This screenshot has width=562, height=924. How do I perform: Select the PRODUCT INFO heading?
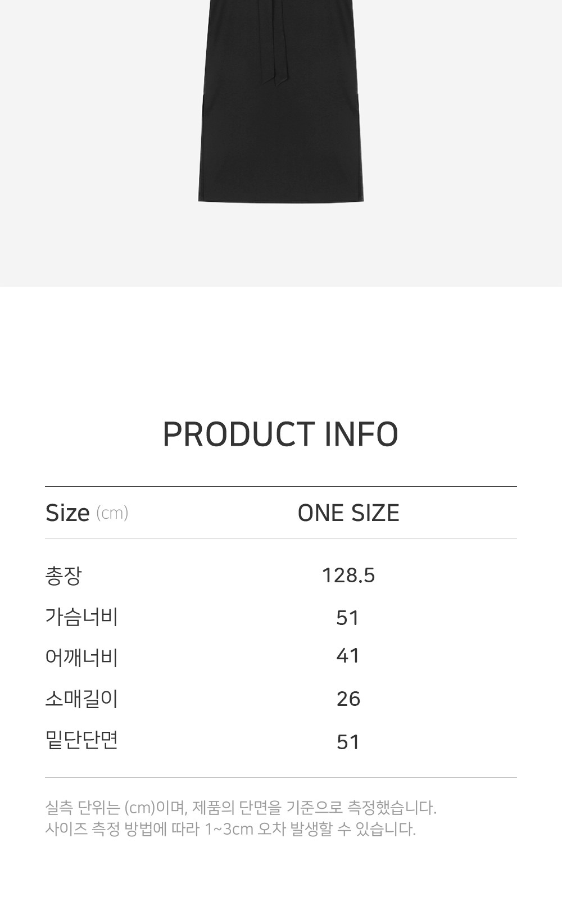click(x=280, y=434)
